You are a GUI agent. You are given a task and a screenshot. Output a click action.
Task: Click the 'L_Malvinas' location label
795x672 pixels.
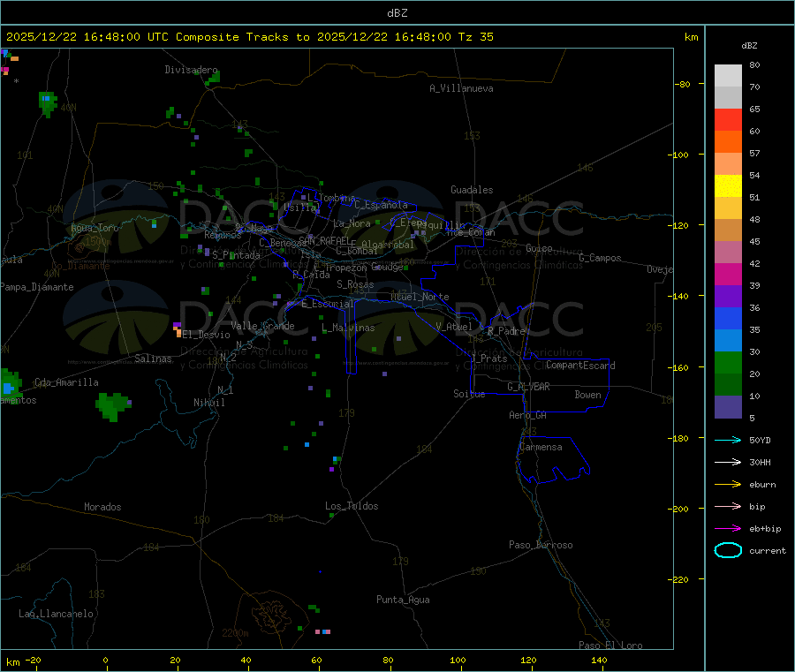pyautogui.click(x=348, y=328)
